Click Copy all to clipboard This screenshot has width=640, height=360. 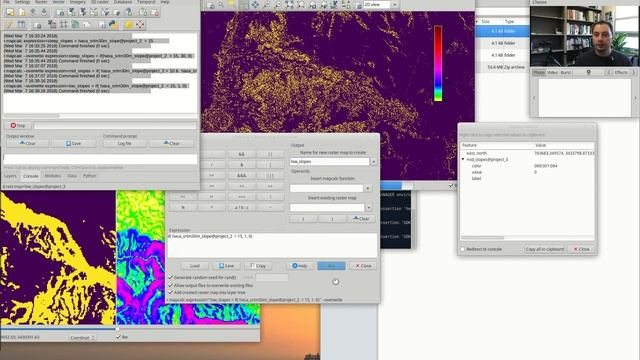(544, 249)
